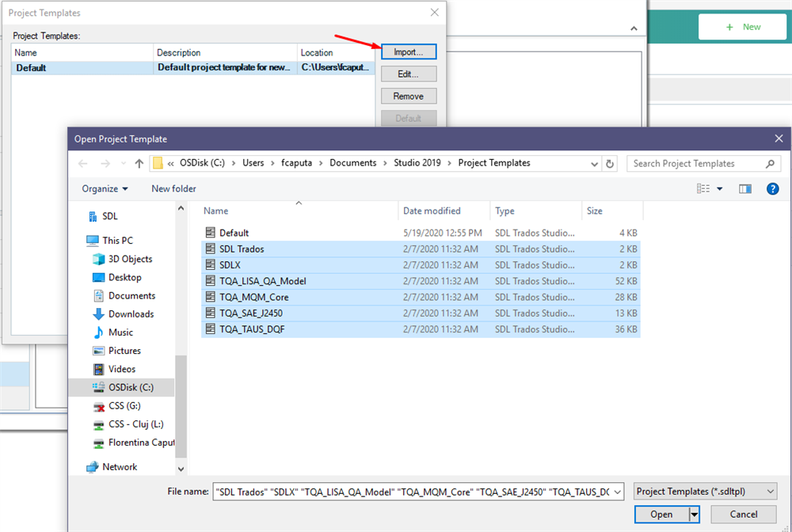Click the Edit button in Project Templates
Image resolution: width=792 pixels, height=532 pixels.
click(409, 74)
